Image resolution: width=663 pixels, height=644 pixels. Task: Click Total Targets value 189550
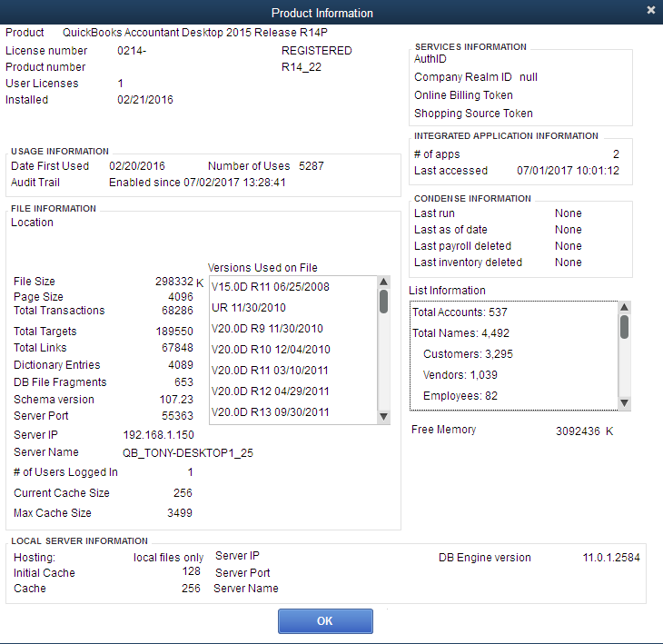pos(174,332)
